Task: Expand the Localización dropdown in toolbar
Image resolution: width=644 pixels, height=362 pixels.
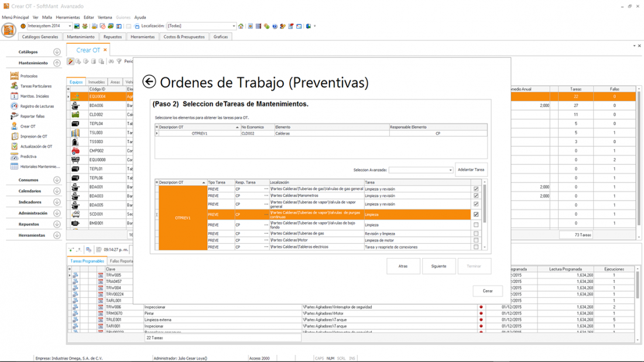Action: (x=233, y=26)
